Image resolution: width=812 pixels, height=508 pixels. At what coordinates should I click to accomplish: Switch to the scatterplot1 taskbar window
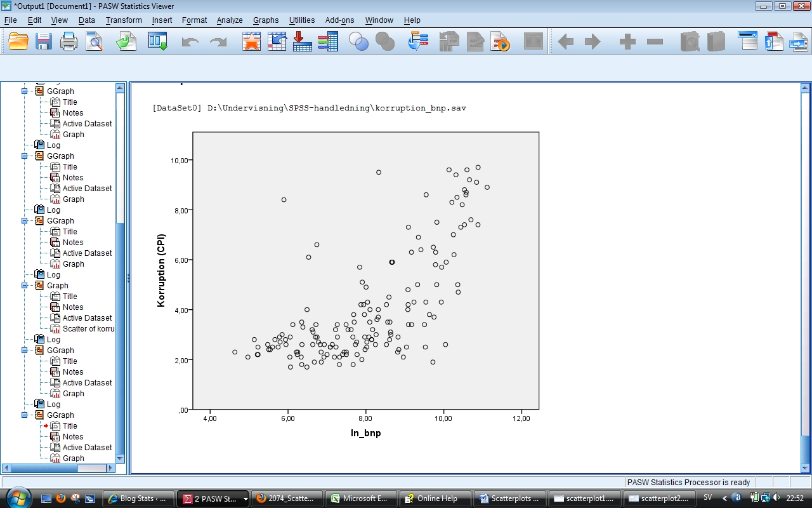point(584,498)
